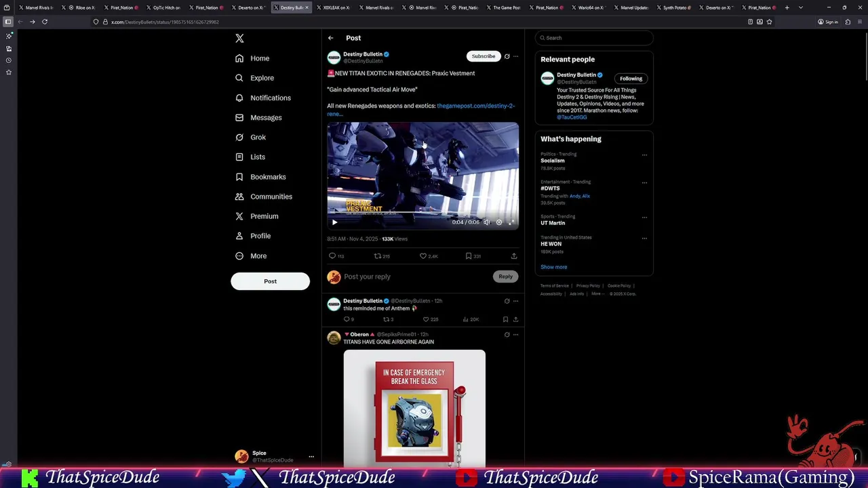Click Sign in in browser toolbar
868x488 pixels.
[x=828, y=22]
